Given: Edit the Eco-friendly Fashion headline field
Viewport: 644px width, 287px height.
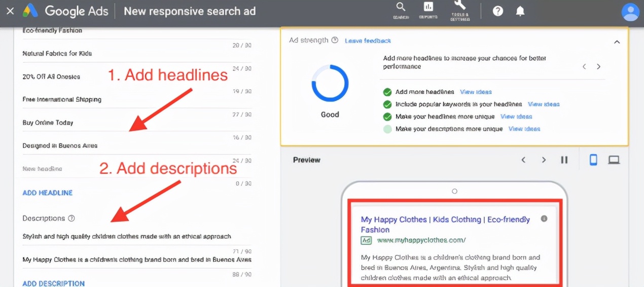Looking at the screenshot, I should click(x=137, y=30).
